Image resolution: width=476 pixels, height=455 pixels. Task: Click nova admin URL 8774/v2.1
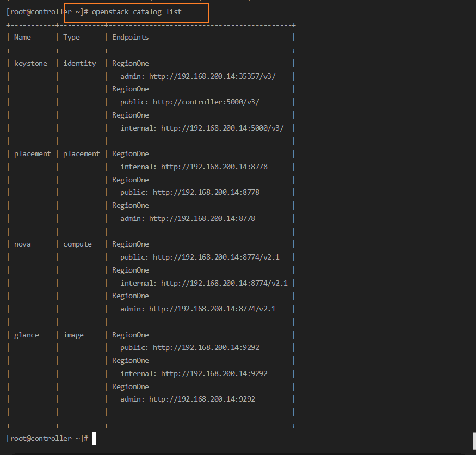point(212,309)
